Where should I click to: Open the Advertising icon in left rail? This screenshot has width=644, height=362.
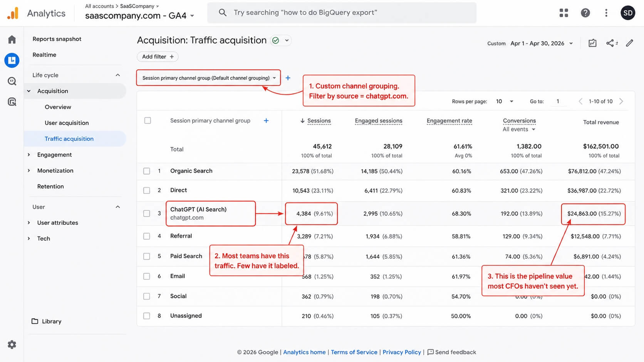tap(12, 102)
